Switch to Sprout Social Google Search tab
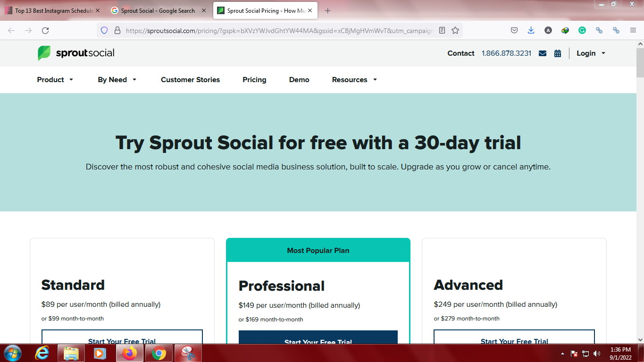Screen dimensions: 644x362 [x=159, y=10]
